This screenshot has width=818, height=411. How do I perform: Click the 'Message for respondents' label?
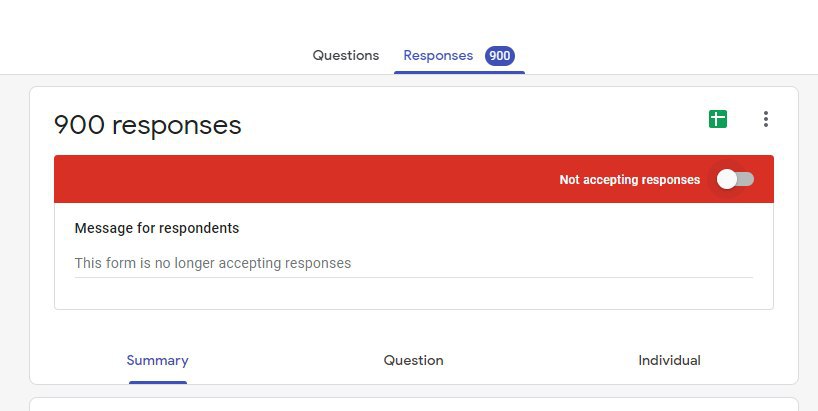click(x=157, y=228)
